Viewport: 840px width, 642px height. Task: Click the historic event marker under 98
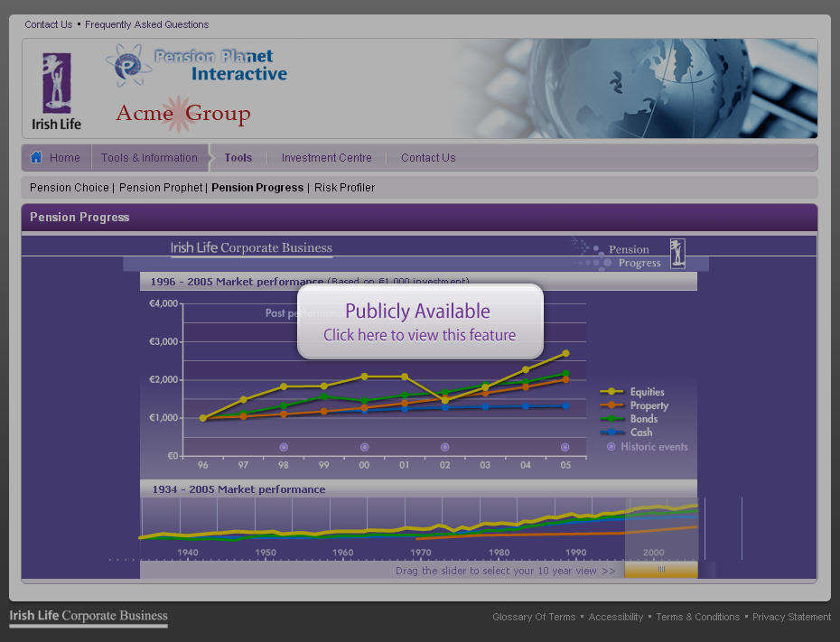[x=284, y=447]
